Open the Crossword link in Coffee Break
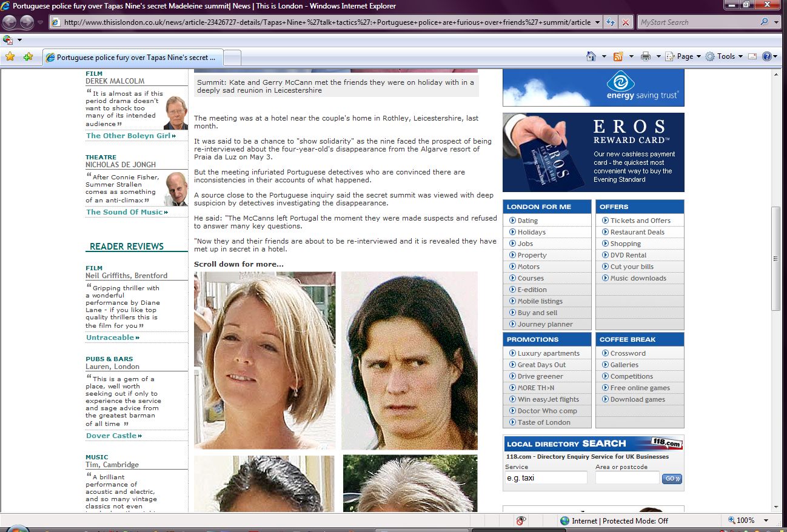The height and width of the screenshot is (532, 787). tap(628, 353)
